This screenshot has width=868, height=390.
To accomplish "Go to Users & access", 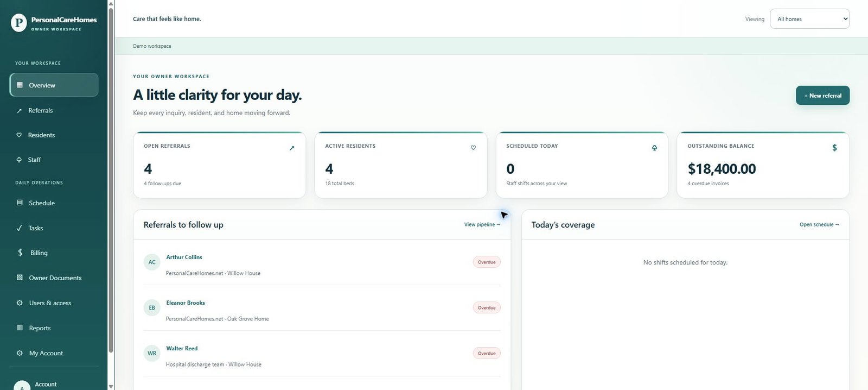I will (x=54, y=303).
